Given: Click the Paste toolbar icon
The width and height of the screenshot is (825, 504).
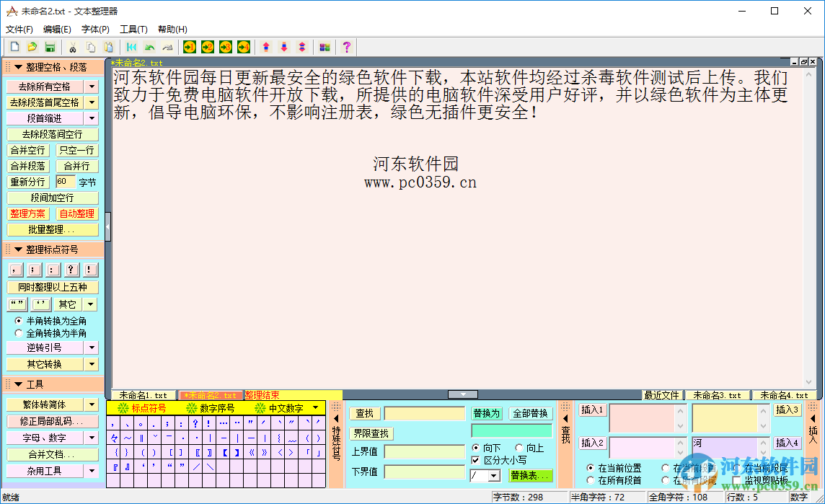Looking at the screenshot, I should (109, 47).
